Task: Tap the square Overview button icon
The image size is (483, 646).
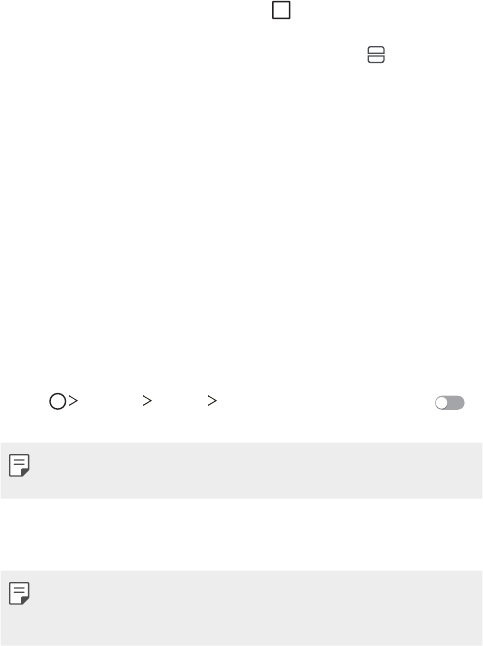Action: (281, 10)
